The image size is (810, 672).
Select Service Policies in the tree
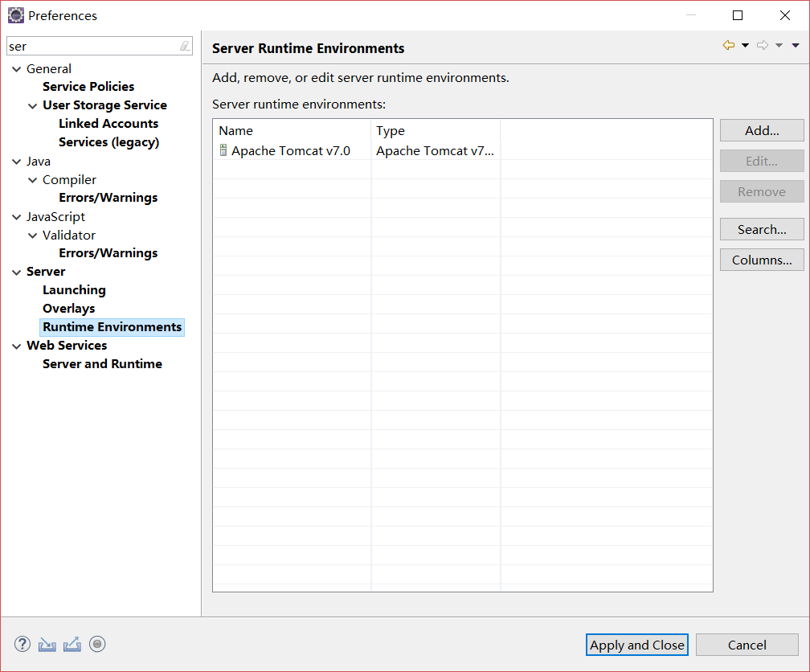[88, 86]
